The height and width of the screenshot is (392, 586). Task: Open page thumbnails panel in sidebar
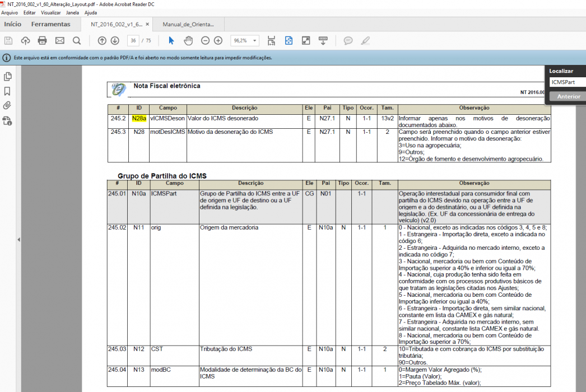(7, 77)
